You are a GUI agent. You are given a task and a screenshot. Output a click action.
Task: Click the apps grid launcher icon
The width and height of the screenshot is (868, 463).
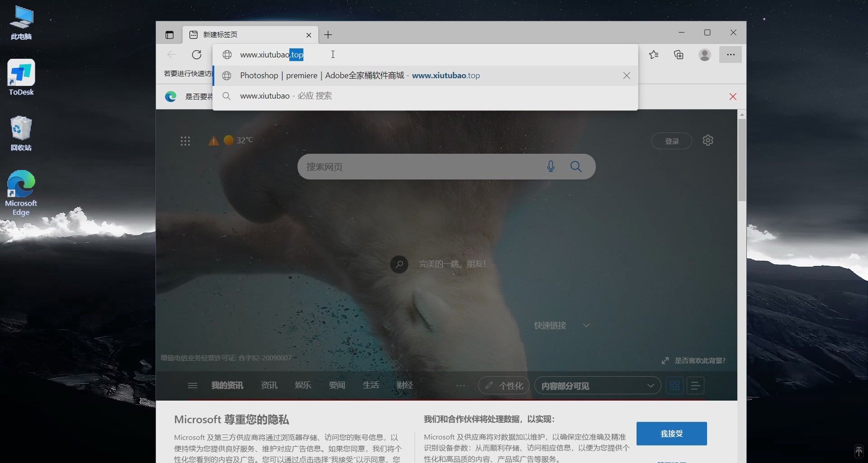(185, 141)
